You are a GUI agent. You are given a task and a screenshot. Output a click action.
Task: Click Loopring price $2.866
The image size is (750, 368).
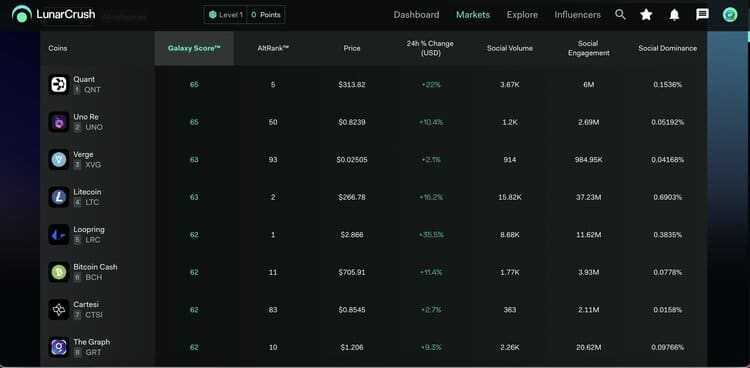click(352, 235)
